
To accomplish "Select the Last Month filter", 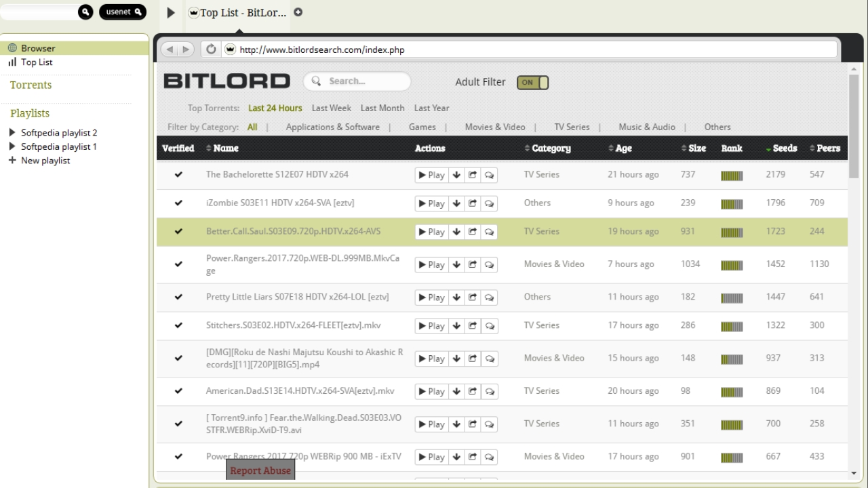I will click(x=382, y=108).
